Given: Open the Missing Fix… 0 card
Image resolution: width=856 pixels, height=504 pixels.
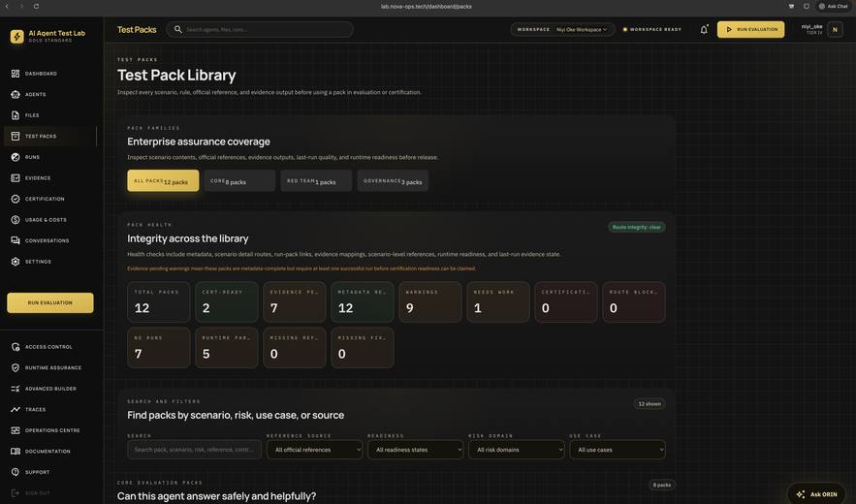Looking at the screenshot, I should (x=362, y=348).
